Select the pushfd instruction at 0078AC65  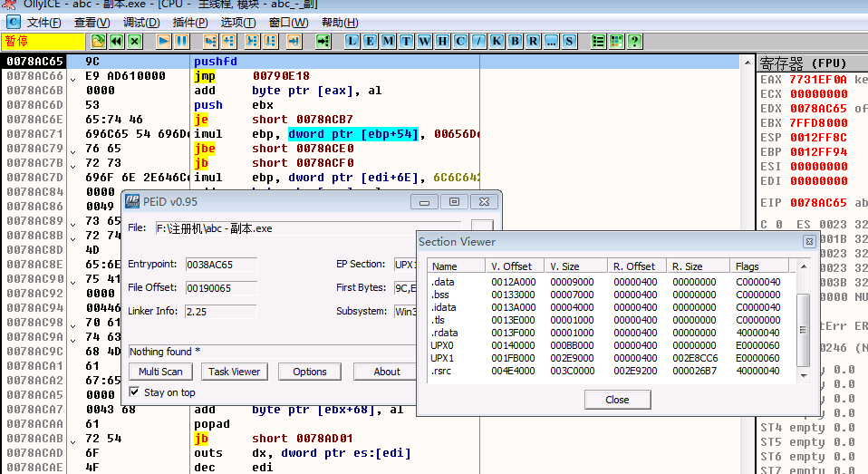370,62
